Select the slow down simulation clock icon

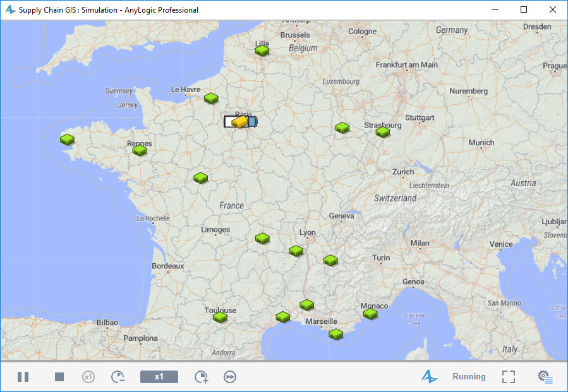[x=118, y=376]
